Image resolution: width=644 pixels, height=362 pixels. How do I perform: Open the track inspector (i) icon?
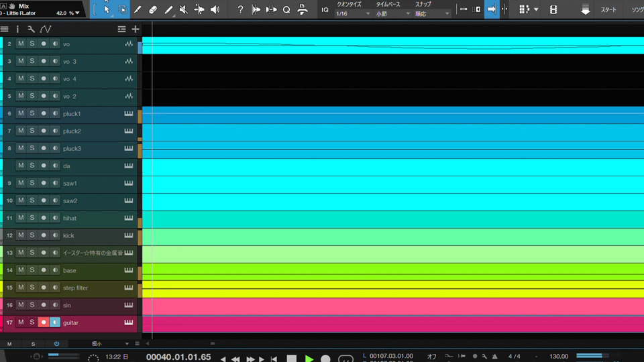pyautogui.click(x=17, y=29)
